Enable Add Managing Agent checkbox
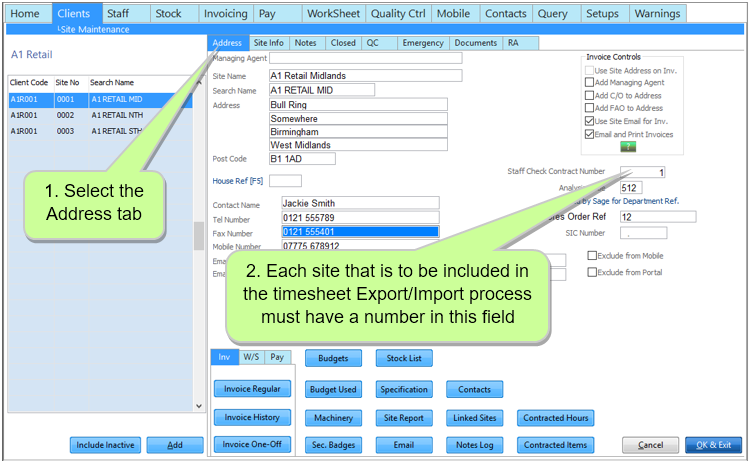The image size is (751, 463). tap(589, 82)
